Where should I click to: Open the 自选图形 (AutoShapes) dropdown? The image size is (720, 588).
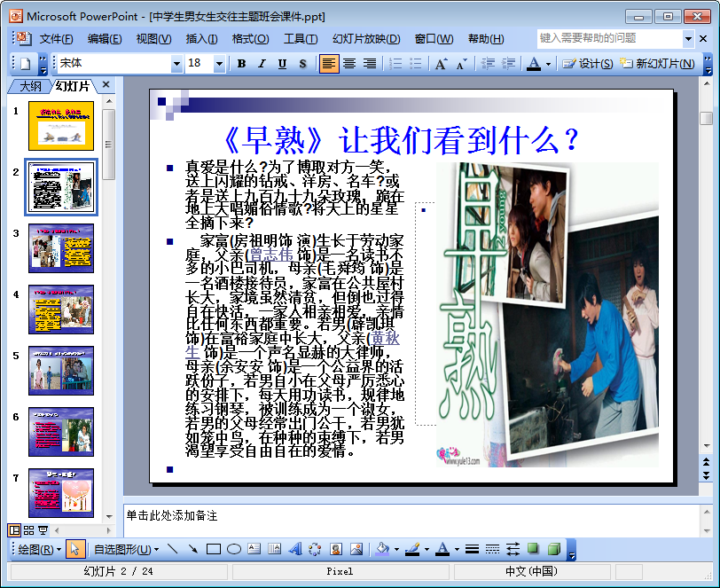(x=126, y=549)
